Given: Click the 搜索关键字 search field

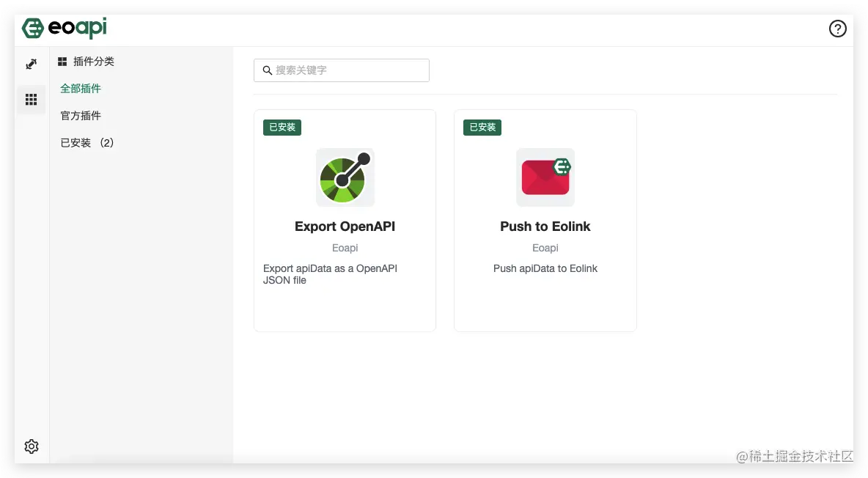Looking at the screenshot, I should click(x=342, y=70).
